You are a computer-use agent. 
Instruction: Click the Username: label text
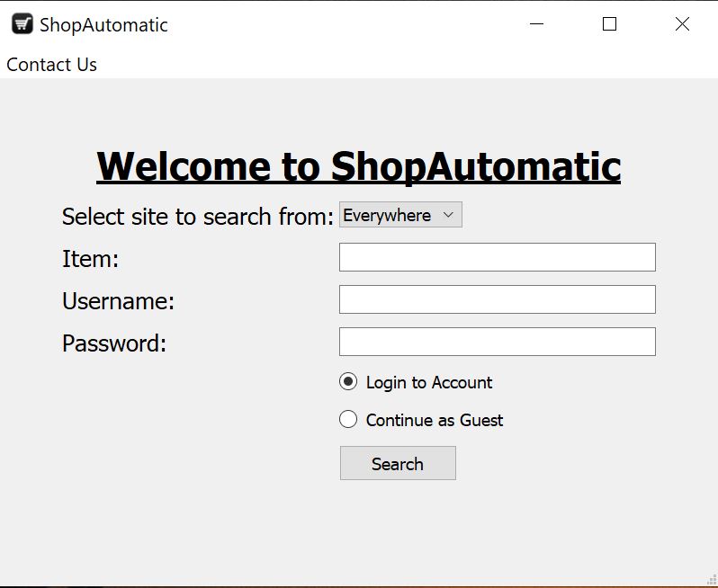pos(118,301)
